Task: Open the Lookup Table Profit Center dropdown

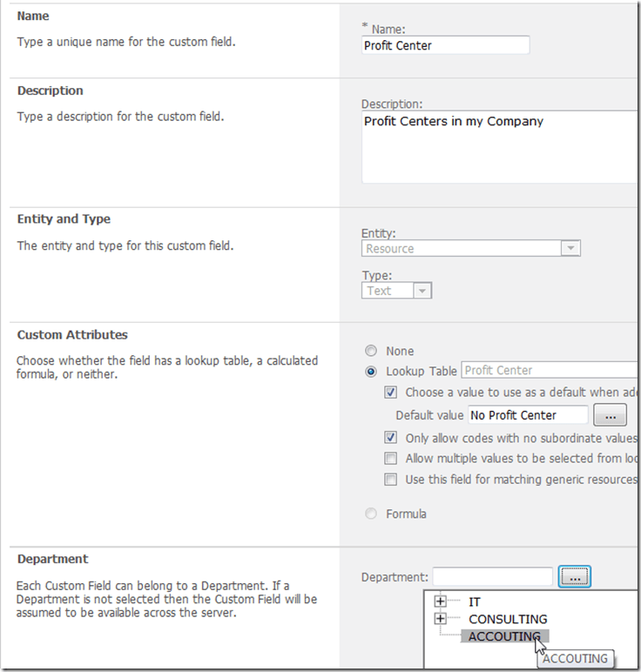Action: point(550,371)
